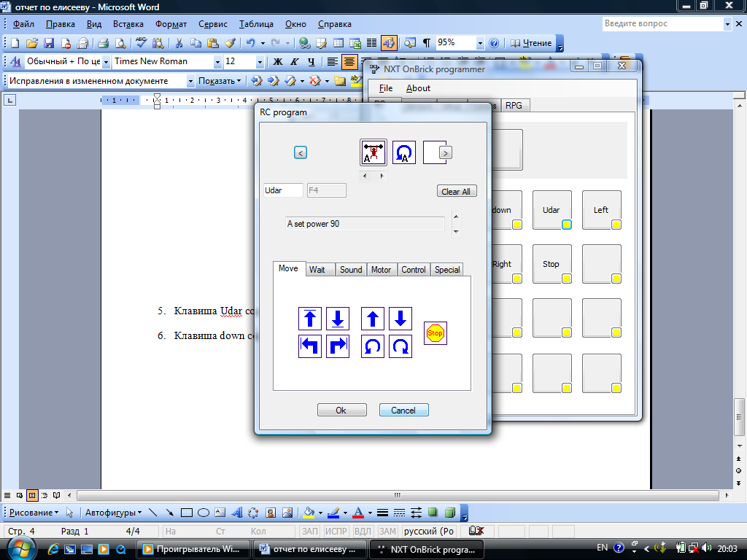The height and width of the screenshot is (560, 747).
Task: Select the motor A rotate step icon
Action: [404, 152]
